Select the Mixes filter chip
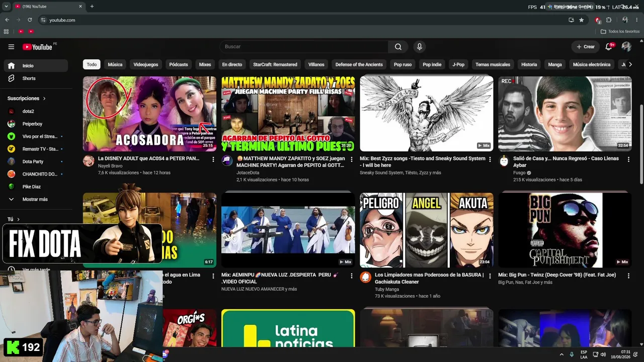The width and height of the screenshot is (644, 362). pyautogui.click(x=205, y=64)
